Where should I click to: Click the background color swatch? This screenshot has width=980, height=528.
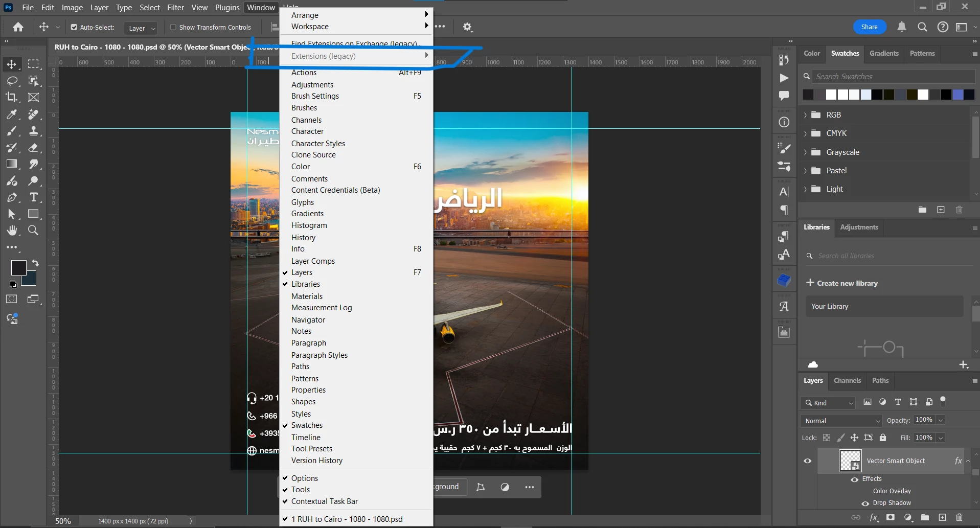coord(31,280)
